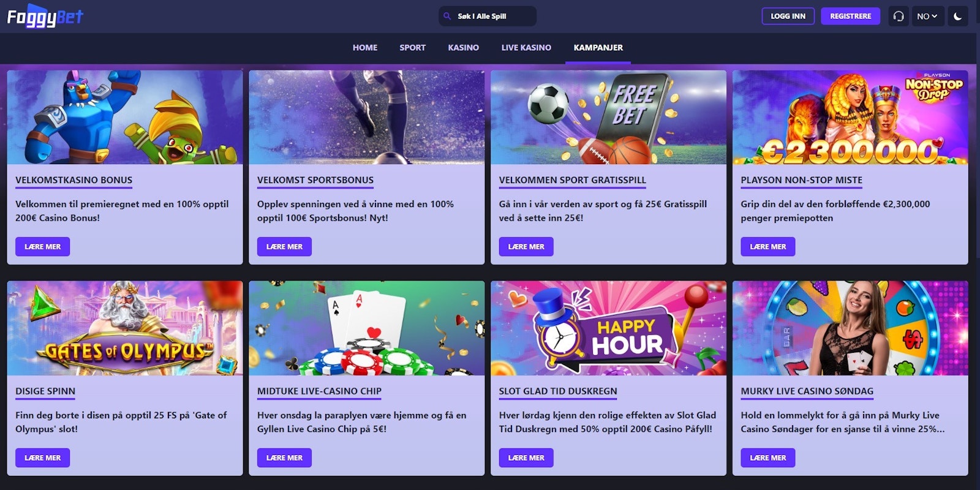This screenshot has width=980, height=490.
Task: Click the Registrere button
Action: click(850, 17)
